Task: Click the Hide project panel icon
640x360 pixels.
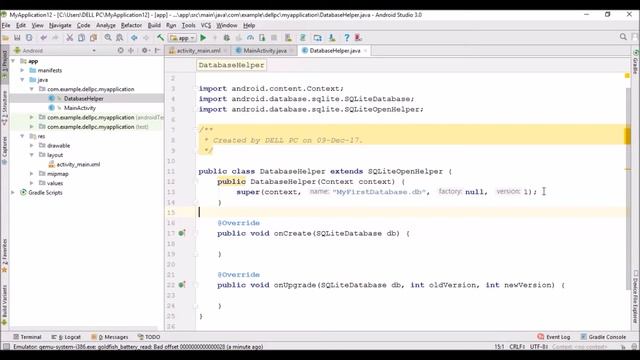Action: 157,51
